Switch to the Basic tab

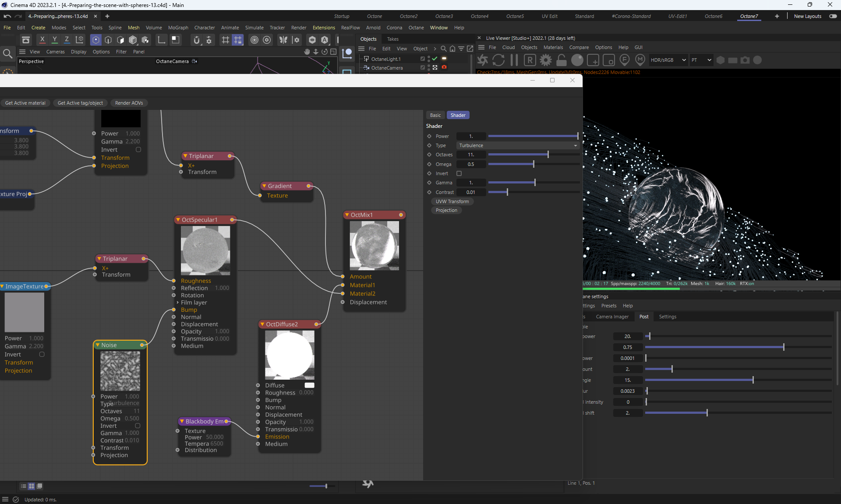435,115
